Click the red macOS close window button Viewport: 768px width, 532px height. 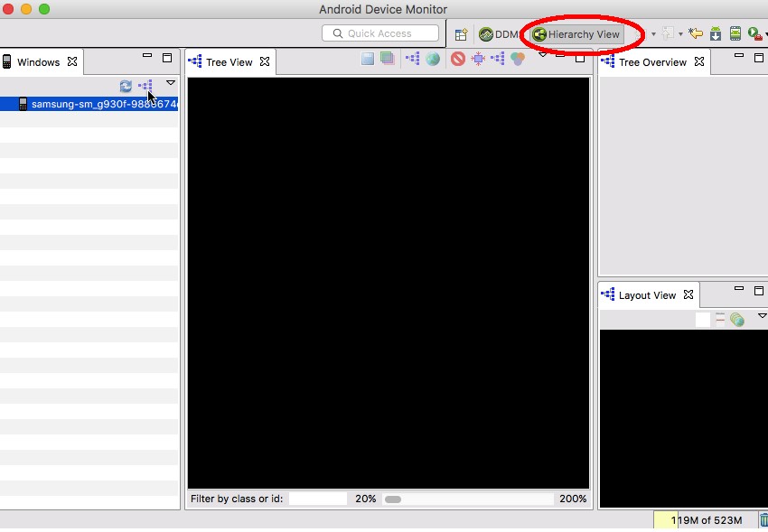click(x=7, y=9)
